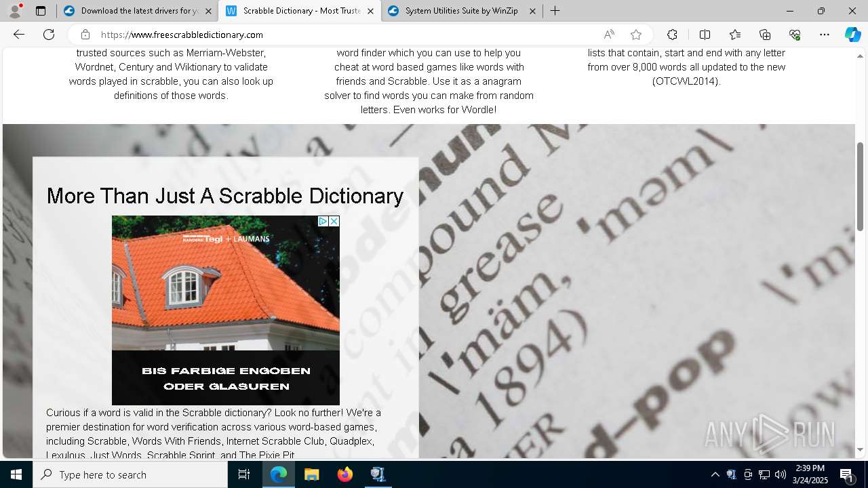The width and height of the screenshot is (868, 488).
Task: Close the Download the latest drivers tab
Action: coord(208,11)
